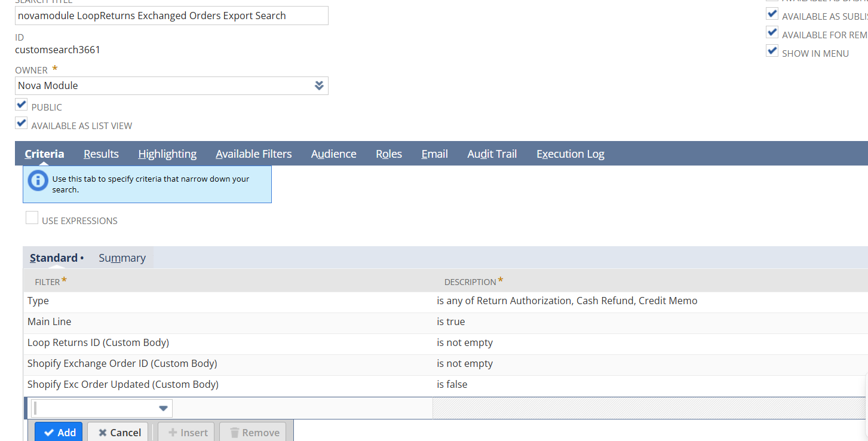Click the Remove button
This screenshot has height=441, width=868.
click(x=254, y=432)
